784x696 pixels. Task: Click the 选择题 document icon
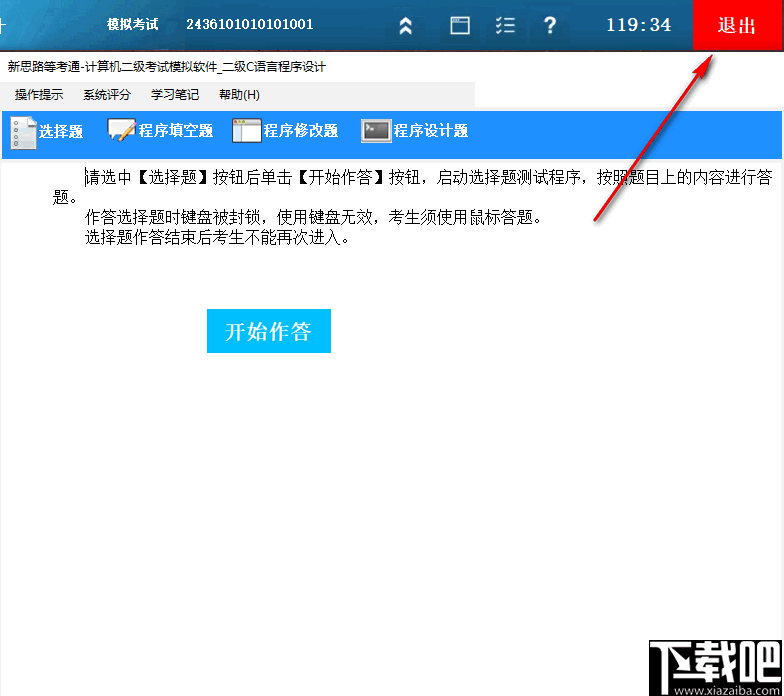point(23,132)
